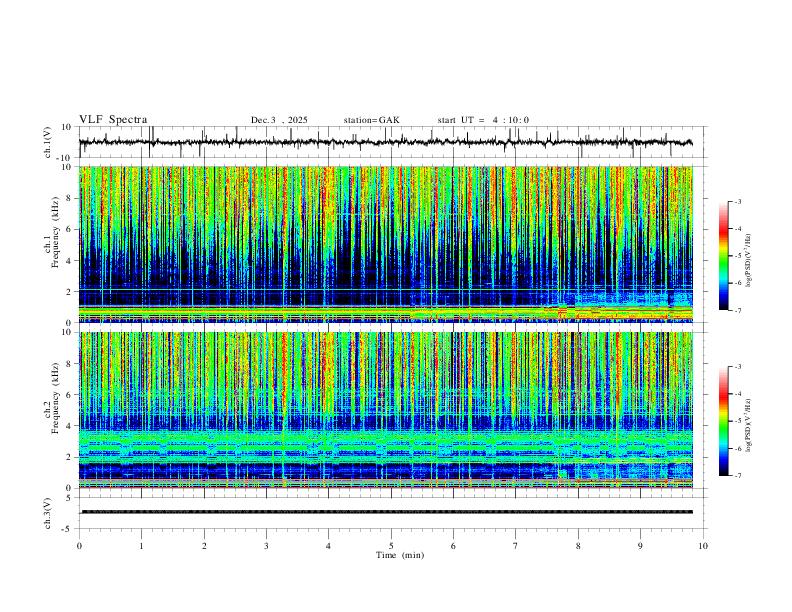Click the "-7" value below ch.2 color bar
The image size is (792, 612).
(x=737, y=476)
